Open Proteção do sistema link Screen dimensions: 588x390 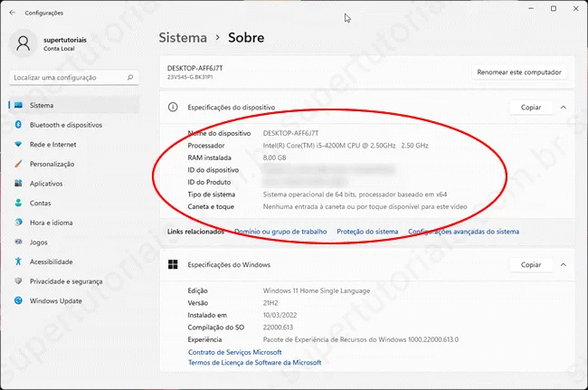tap(367, 232)
